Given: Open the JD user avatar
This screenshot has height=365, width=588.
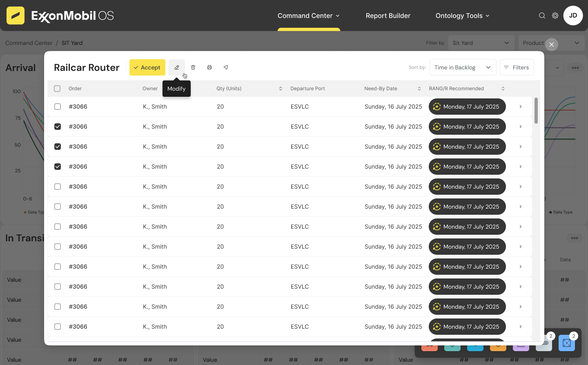Looking at the screenshot, I should [573, 16].
